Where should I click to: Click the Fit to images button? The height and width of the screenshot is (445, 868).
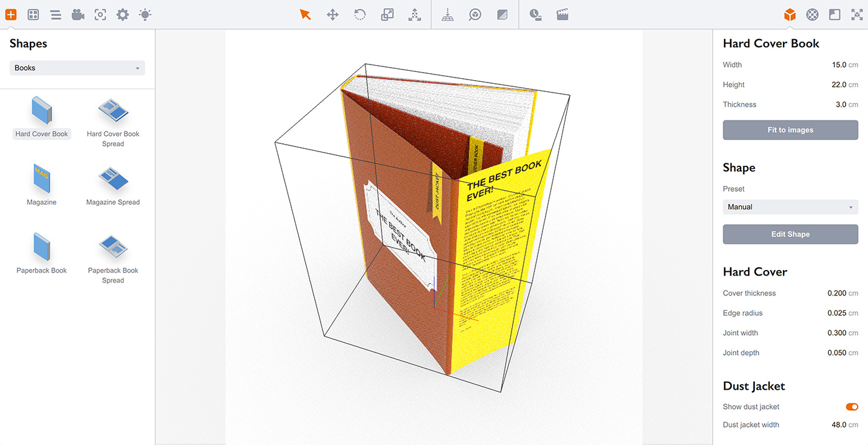click(790, 130)
